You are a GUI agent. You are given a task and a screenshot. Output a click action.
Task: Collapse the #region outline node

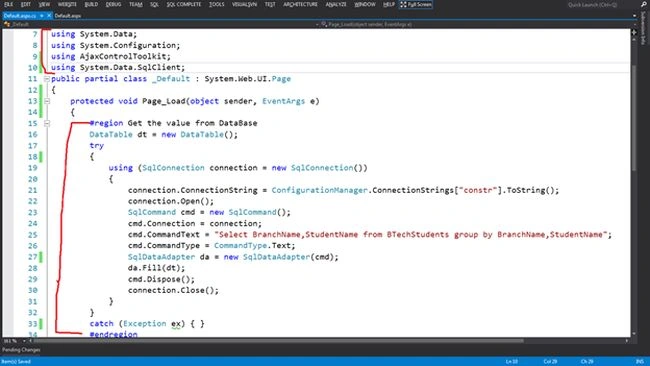[x=47, y=123]
